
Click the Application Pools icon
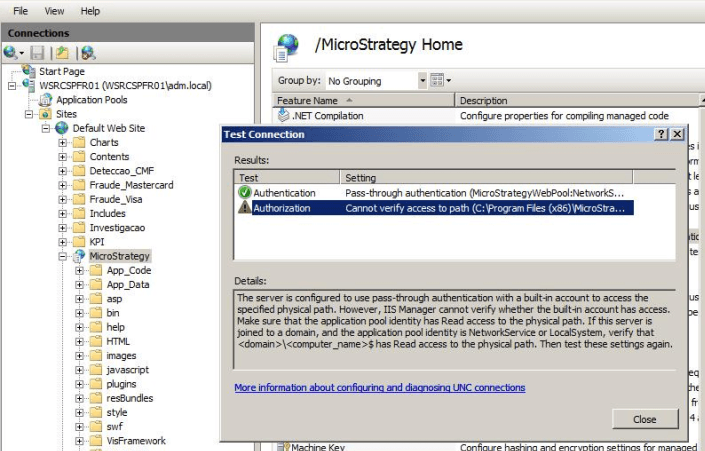click(x=45, y=100)
